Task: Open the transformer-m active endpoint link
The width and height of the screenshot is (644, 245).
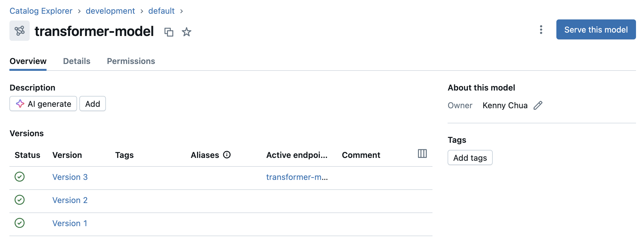Action: 297,177
